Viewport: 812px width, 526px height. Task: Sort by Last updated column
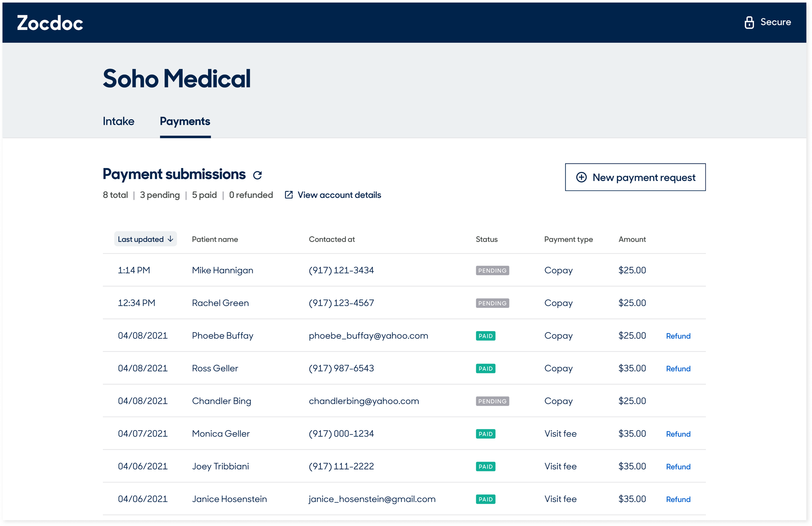coord(141,239)
